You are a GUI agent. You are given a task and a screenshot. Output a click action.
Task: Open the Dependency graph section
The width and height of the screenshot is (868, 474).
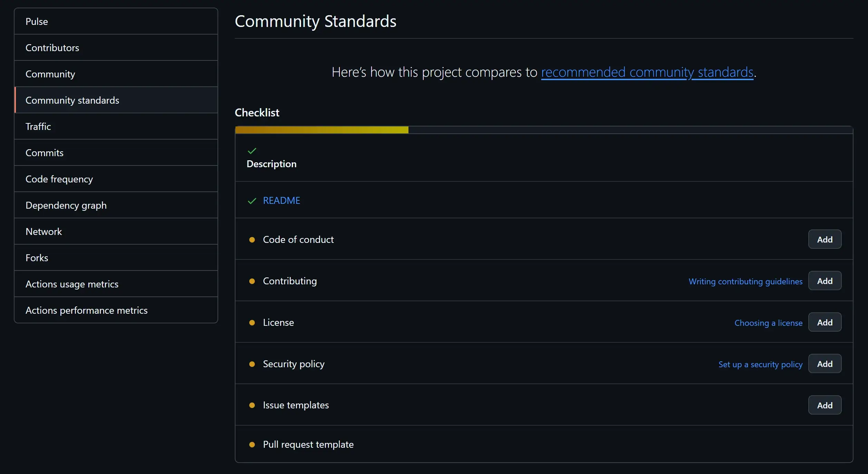coord(66,205)
